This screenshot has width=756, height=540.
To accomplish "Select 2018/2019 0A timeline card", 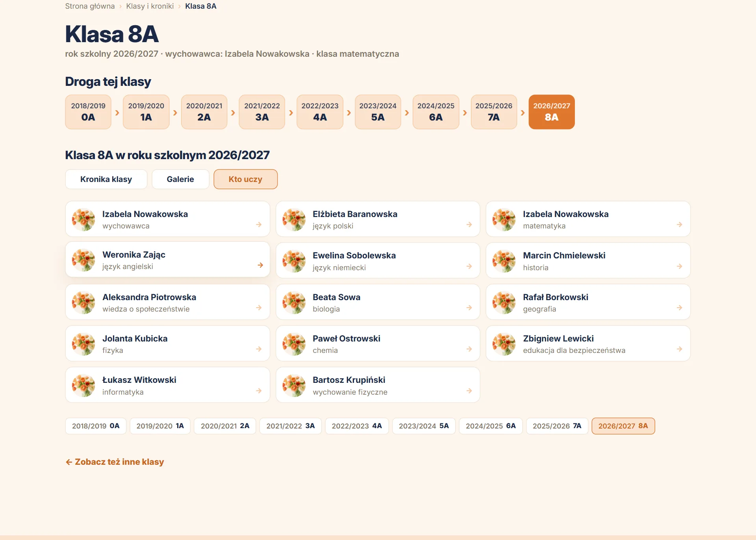I will (x=88, y=112).
